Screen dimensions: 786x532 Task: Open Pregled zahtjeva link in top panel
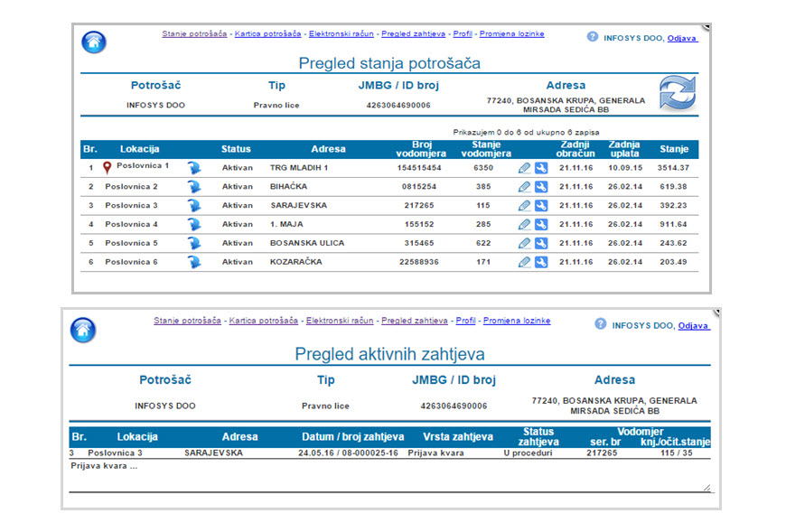coord(413,34)
